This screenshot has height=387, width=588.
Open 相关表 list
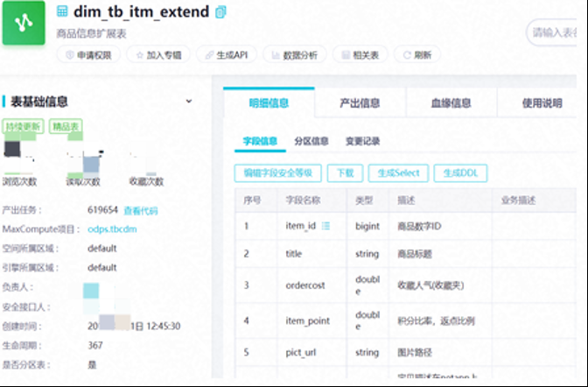point(360,55)
